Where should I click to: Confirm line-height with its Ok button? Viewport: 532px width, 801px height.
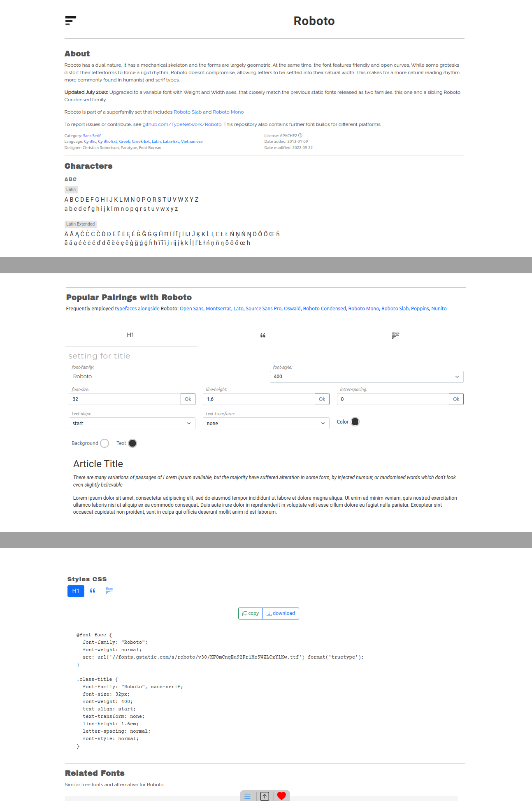point(322,399)
